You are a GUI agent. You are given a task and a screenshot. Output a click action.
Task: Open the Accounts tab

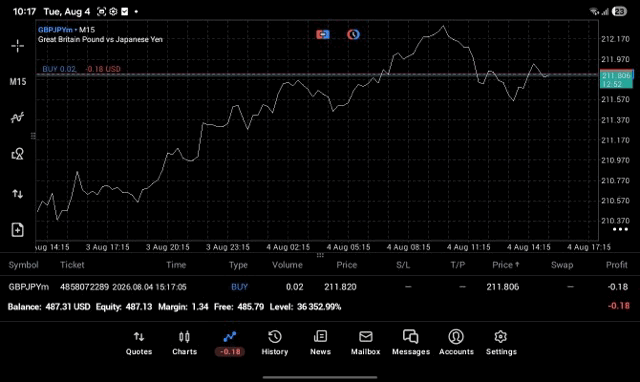tap(456, 343)
